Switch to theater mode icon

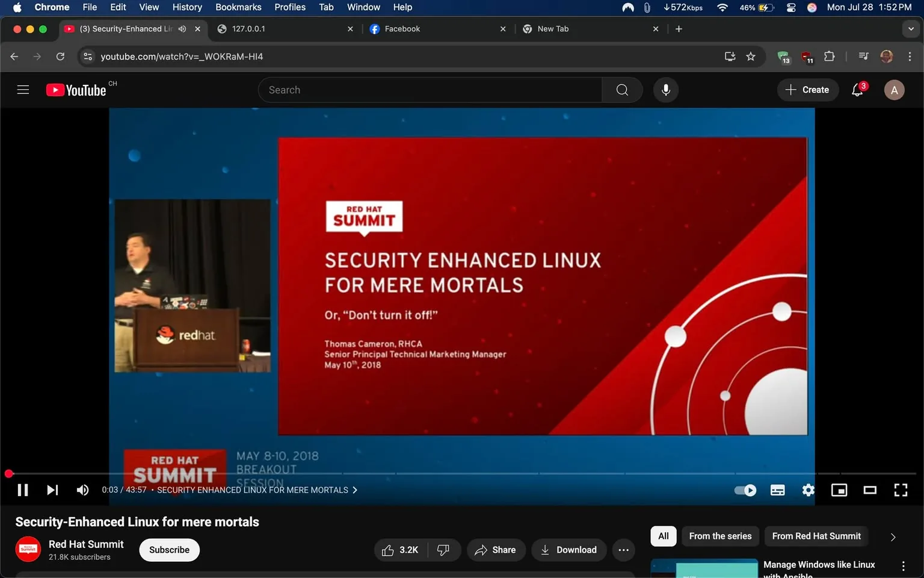(x=869, y=489)
